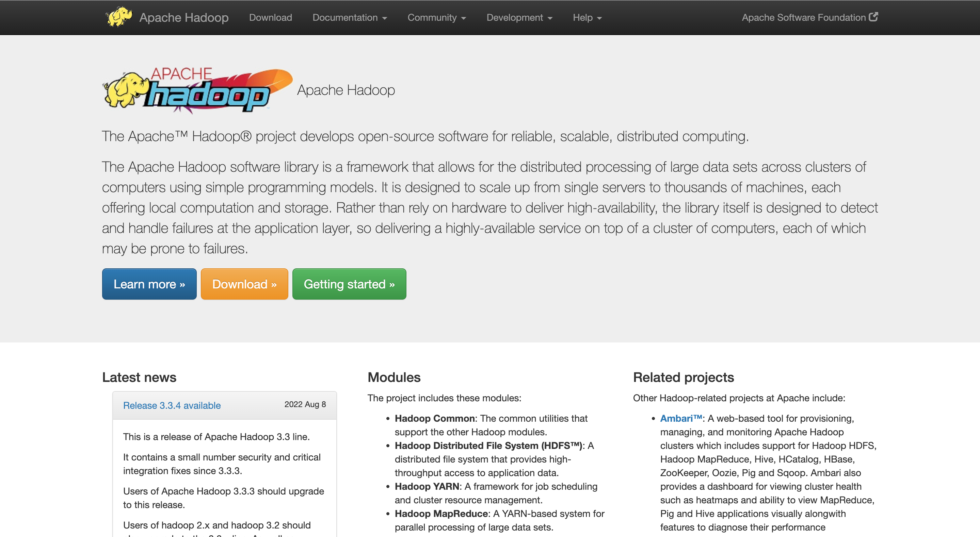Click the 'Apache Hadoop' title beside the logo
The image size is (980, 537).
(346, 90)
